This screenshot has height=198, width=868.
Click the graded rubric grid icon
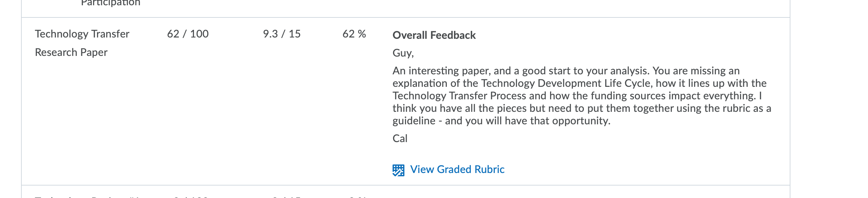pos(398,170)
